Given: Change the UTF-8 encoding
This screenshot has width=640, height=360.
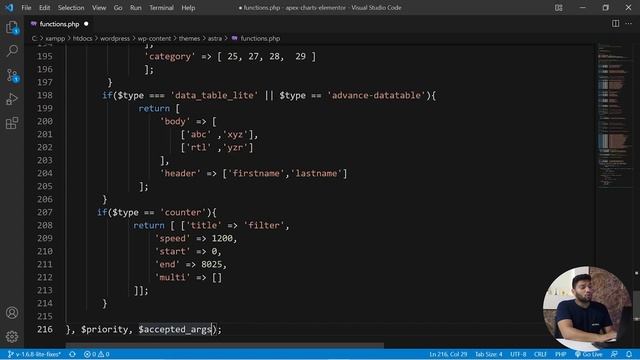Looking at the screenshot, I should (518, 354).
